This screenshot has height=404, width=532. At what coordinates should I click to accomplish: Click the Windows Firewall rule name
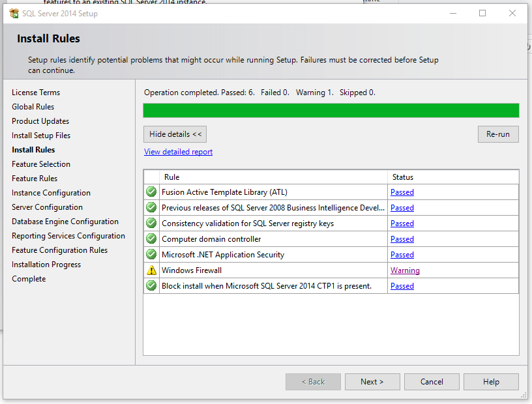tap(192, 270)
